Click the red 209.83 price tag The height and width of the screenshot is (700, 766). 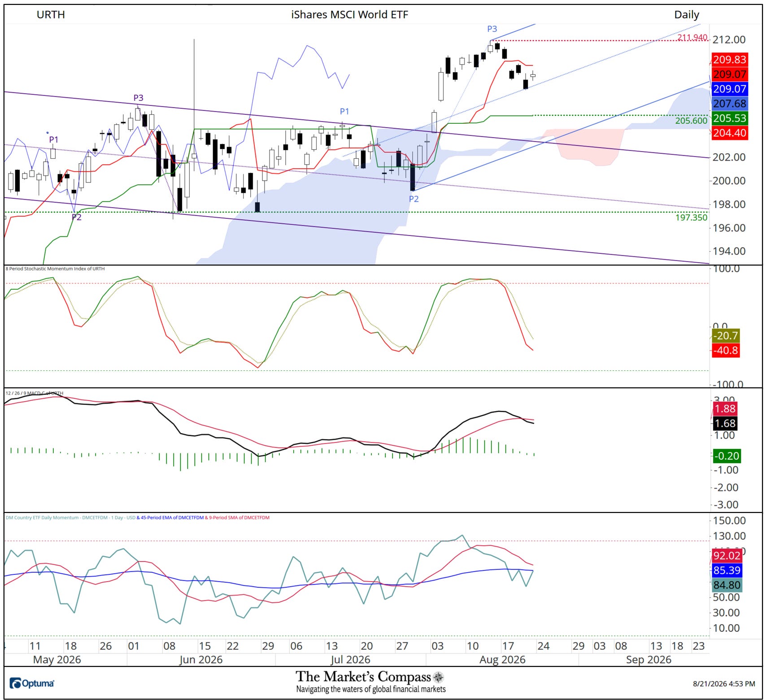pos(730,60)
